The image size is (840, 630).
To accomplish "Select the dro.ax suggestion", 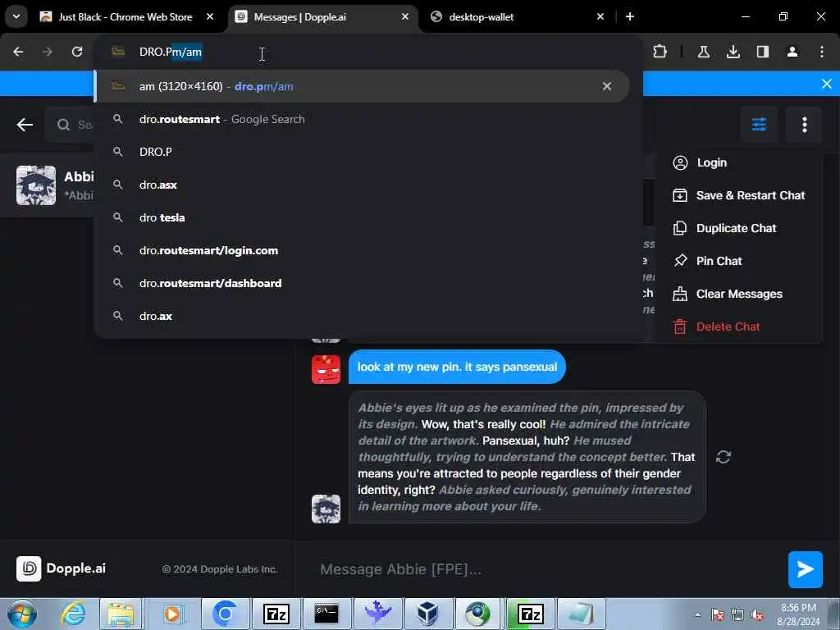I will coord(361,316).
